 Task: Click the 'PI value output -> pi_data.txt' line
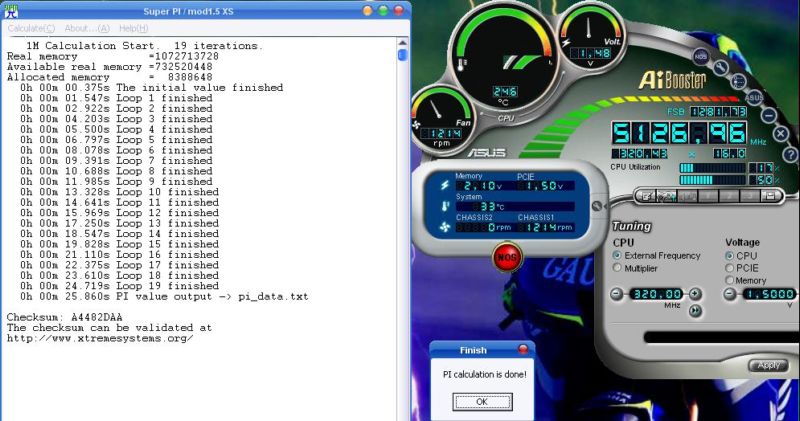tap(164, 296)
